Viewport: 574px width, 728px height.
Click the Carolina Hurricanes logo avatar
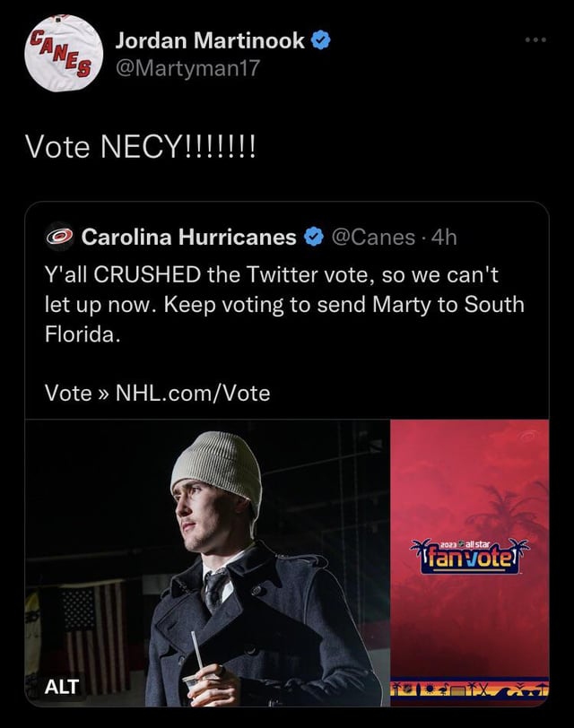point(60,237)
